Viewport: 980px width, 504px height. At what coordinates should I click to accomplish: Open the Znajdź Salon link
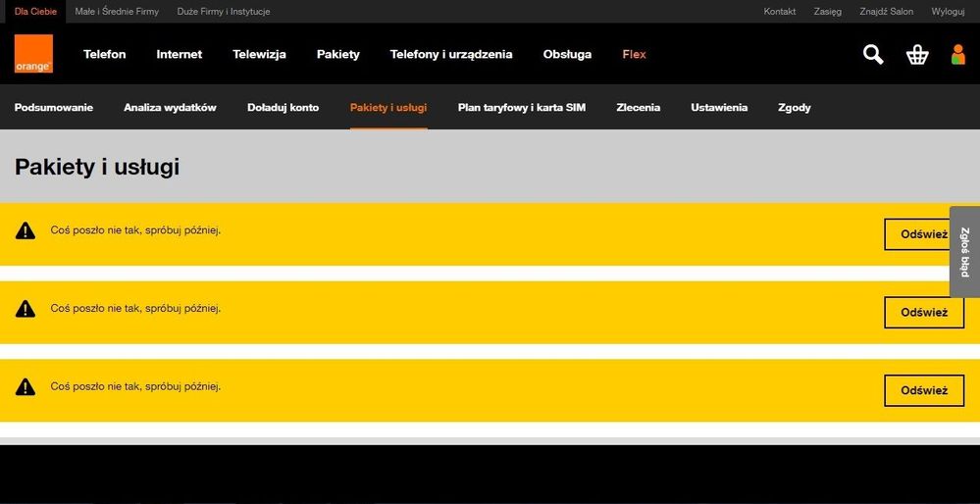886,12
